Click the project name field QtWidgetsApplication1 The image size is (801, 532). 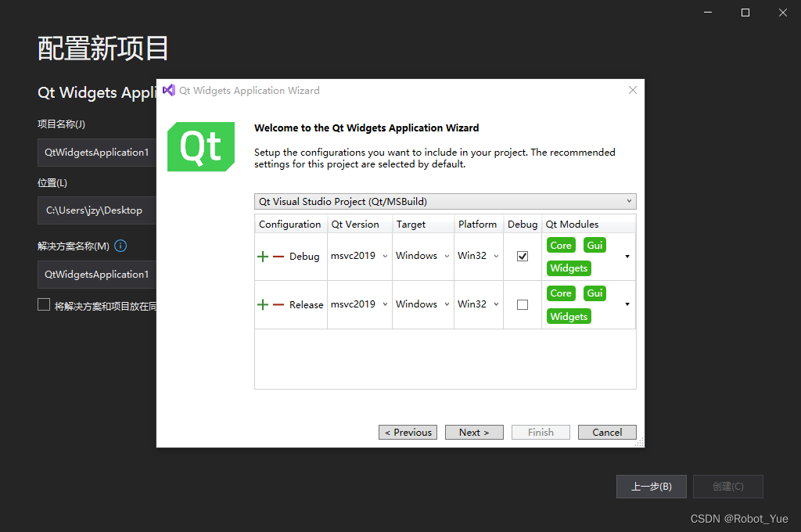point(97,153)
